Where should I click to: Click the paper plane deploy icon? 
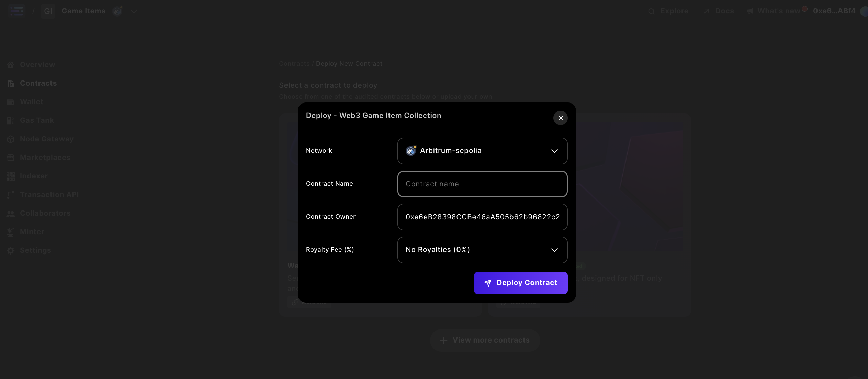487,283
